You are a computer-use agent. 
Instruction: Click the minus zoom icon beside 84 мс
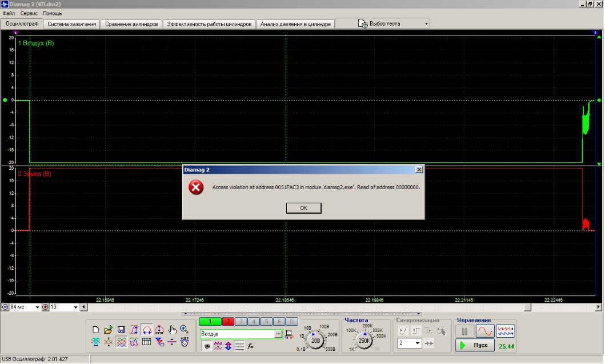coord(5,307)
